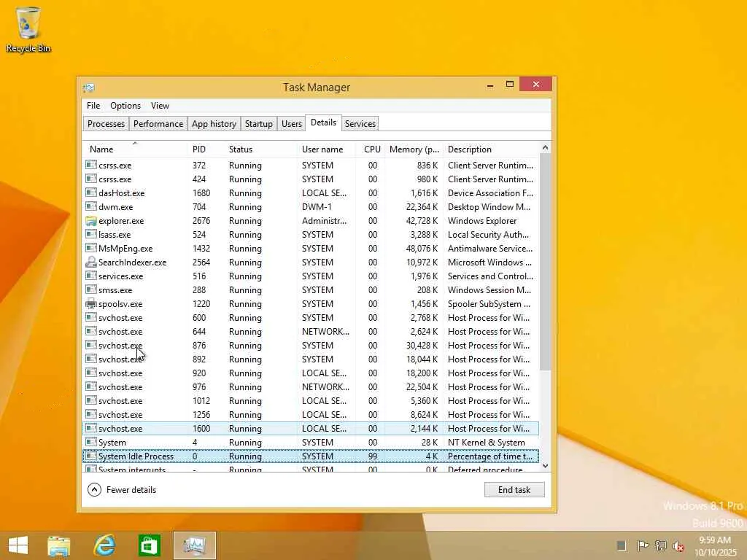
Task: Open the Options menu
Action: [x=125, y=106]
